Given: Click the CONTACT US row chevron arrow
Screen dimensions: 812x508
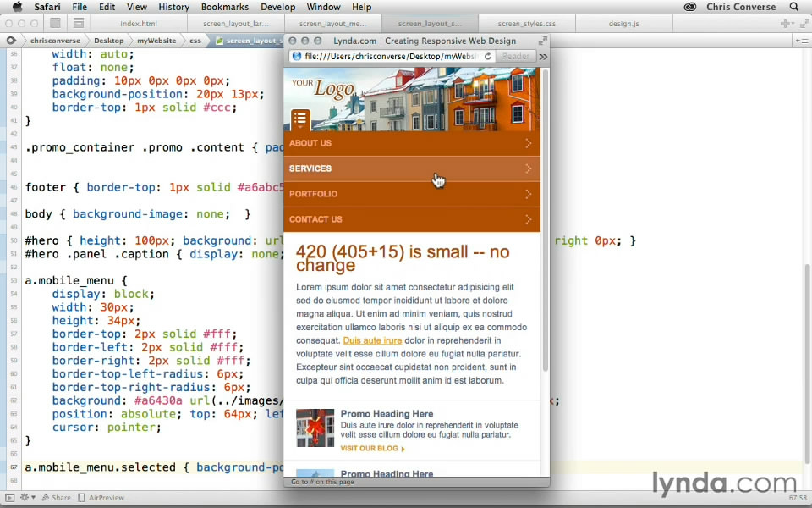Looking at the screenshot, I should [x=528, y=219].
